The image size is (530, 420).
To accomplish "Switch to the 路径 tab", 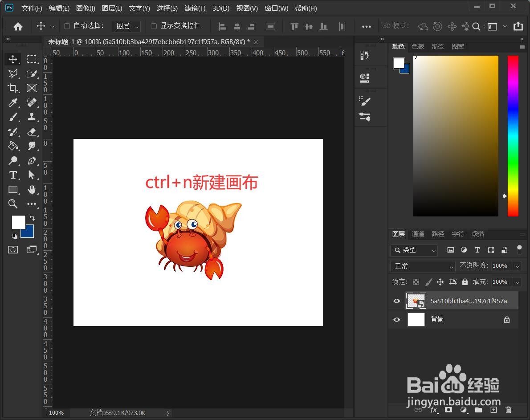I will coord(438,234).
